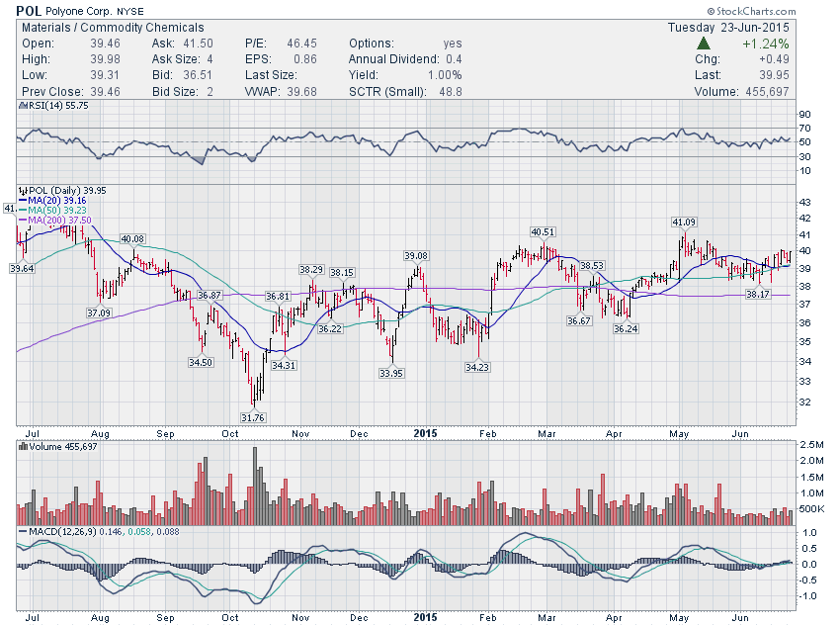Select the Prev Close value
Image resolution: width=840 pixels, height=626 pixels.
tap(105, 92)
